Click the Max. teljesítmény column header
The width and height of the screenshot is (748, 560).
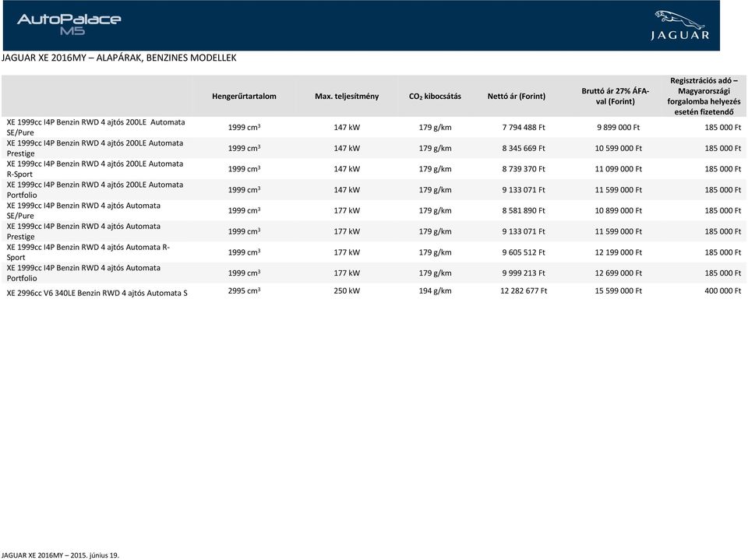tap(347, 97)
